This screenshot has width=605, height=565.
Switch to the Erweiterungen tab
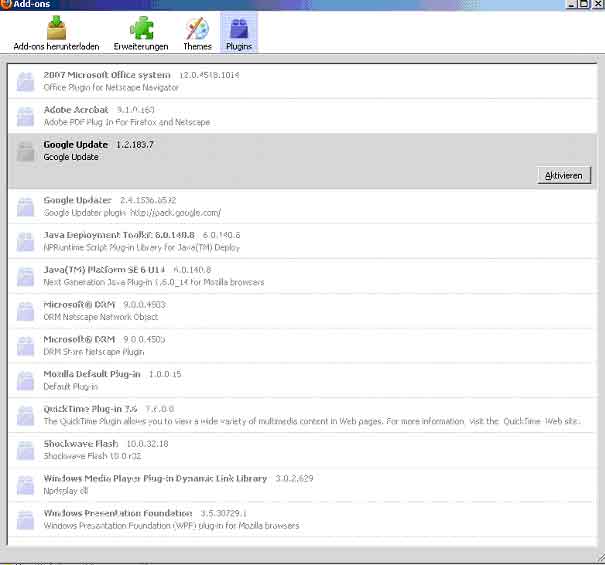pos(141,33)
